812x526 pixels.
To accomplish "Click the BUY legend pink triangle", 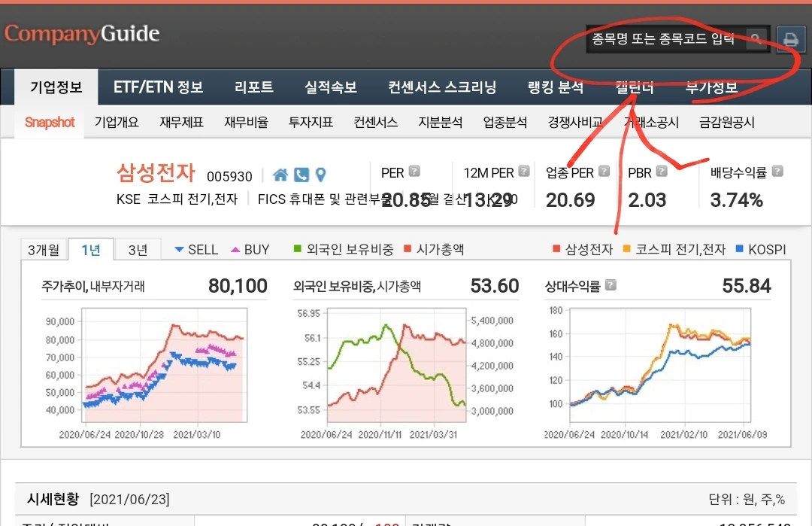I will tap(235, 249).
